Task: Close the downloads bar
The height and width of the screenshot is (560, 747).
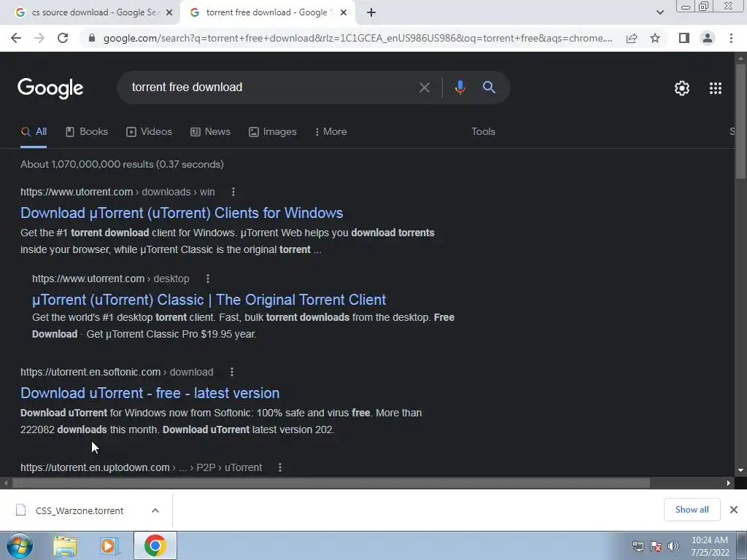Action: 734,510
